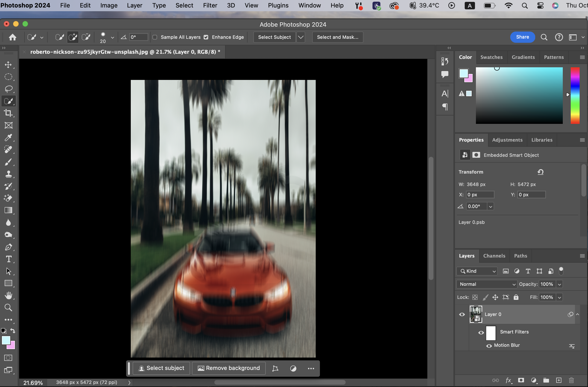Open the Kind filter dropdown
Image resolution: width=588 pixels, height=387 pixels.
477,271
